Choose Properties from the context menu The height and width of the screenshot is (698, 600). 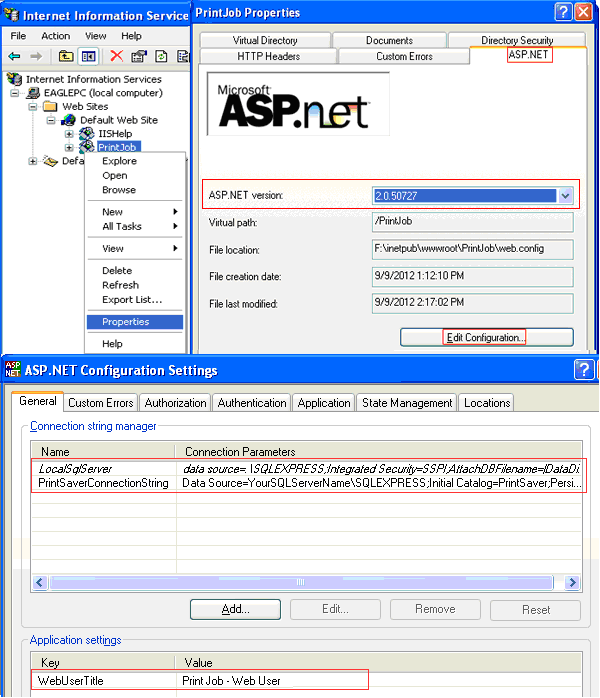(135, 322)
